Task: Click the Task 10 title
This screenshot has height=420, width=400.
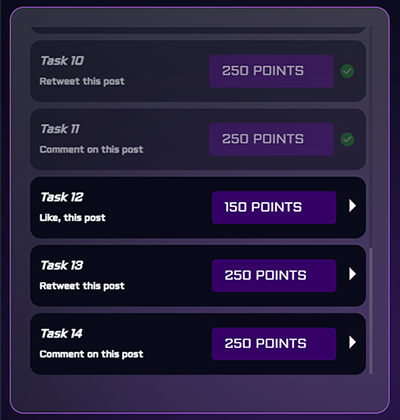Action: click(62, 61)
